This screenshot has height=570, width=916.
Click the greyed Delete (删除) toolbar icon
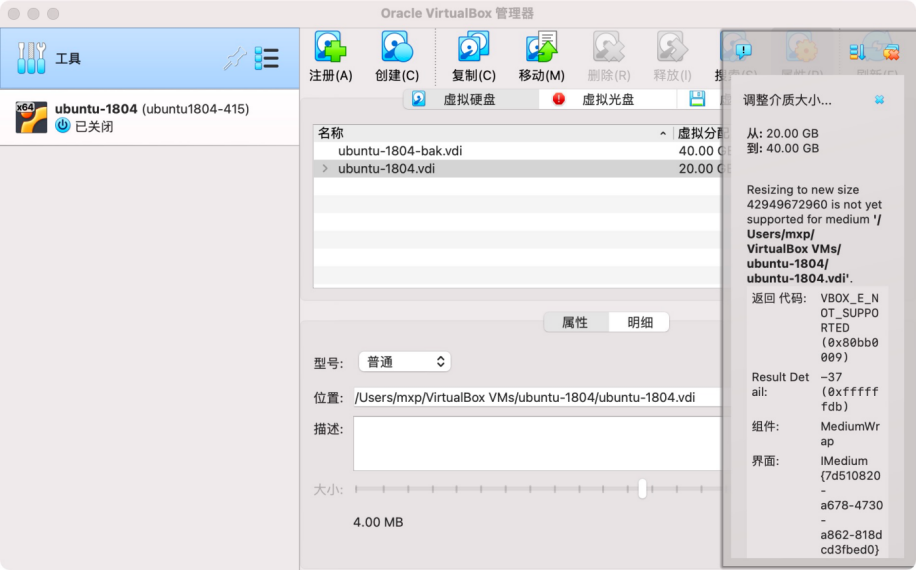pyautogui.click(x=609, y=47)
